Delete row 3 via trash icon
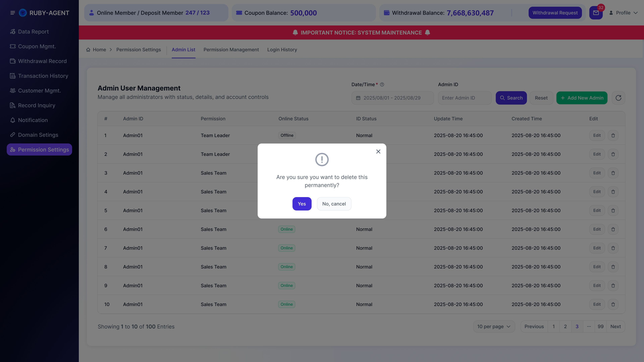The height and width of the screenshot is (362, 644). [x=613, y=173]
